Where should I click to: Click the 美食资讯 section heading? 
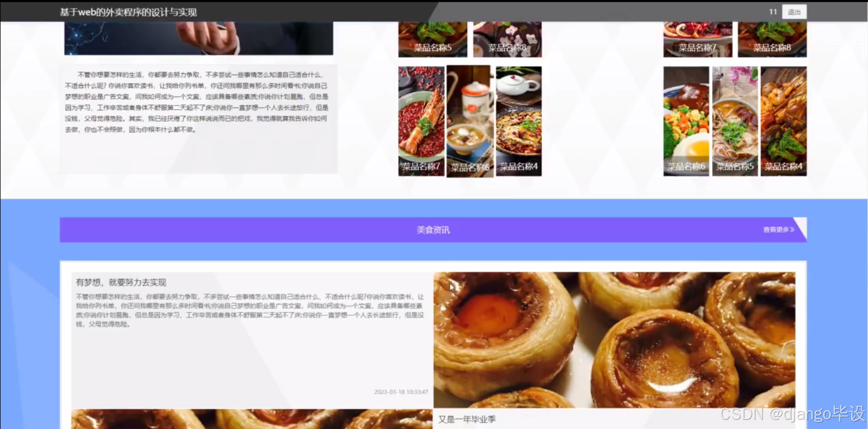[433, 230]
